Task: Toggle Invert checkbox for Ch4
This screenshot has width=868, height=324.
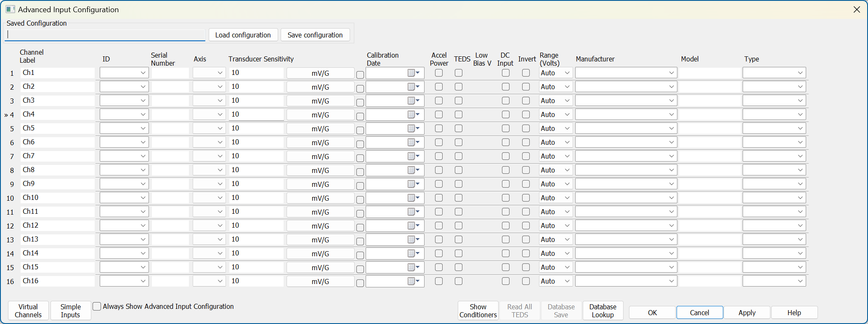Action: pyautogui.click(x=526, y=114)
